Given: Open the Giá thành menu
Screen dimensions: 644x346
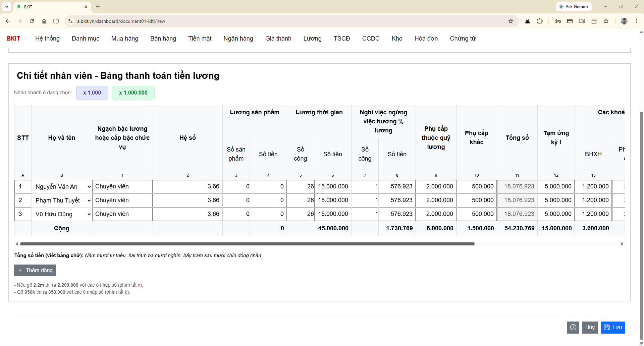Looking at the screenshot, I should coord(278,39).
